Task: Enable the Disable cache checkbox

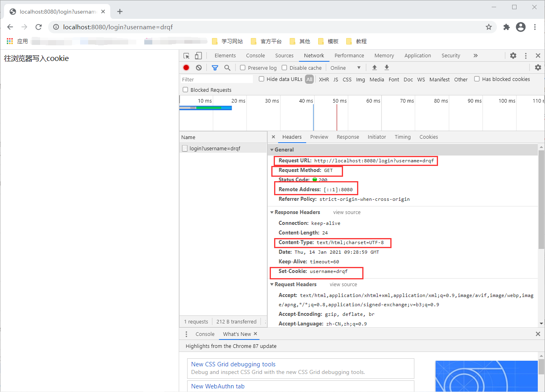Action: (x=285, y=68)
